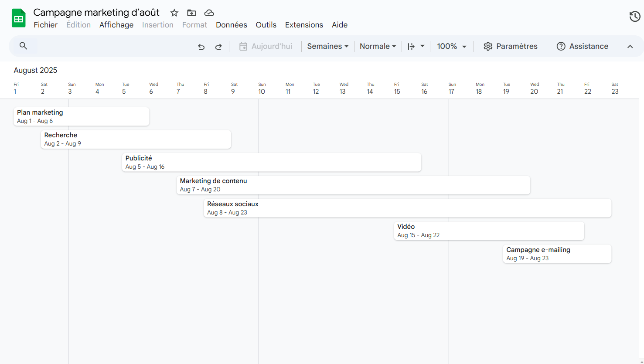Open version history clock icon
The width and height of the screenshot is (644, 364).
point(634,16)
